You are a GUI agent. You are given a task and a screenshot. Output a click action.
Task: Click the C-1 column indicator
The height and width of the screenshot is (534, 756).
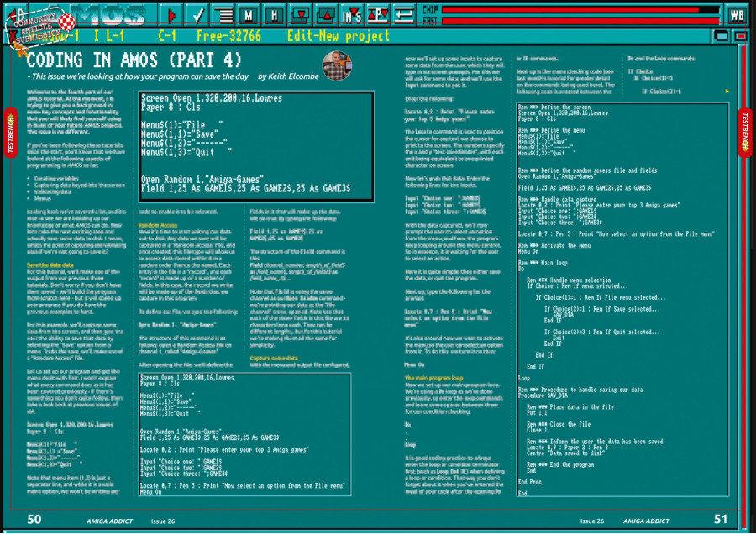pyautogui.click(x=167, y=36)
